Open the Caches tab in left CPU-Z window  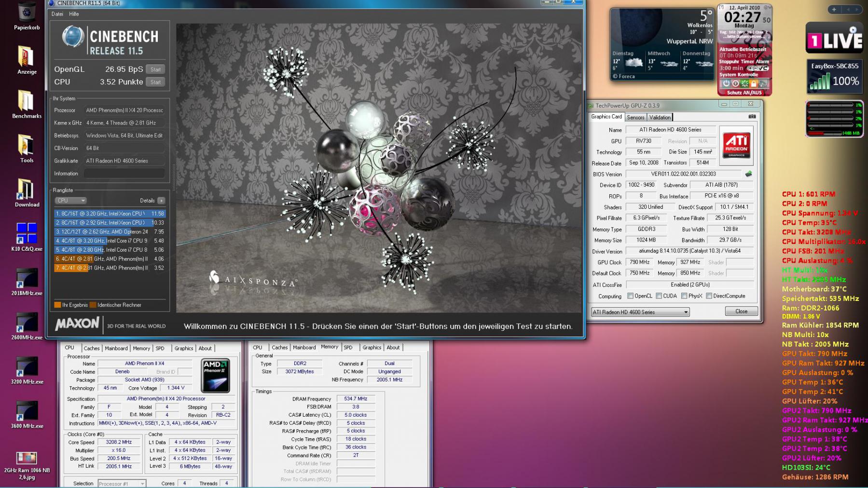[x=91, y=348]
